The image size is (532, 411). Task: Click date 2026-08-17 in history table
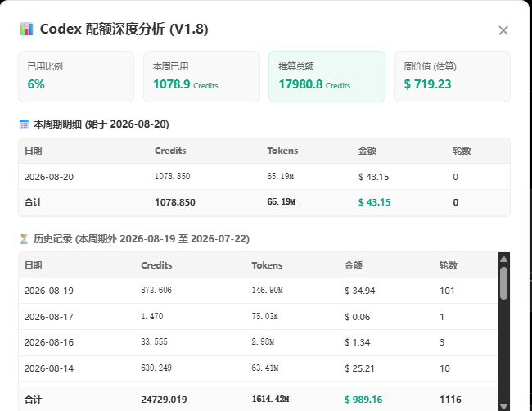pyautogui.click(x=49, y=317)
